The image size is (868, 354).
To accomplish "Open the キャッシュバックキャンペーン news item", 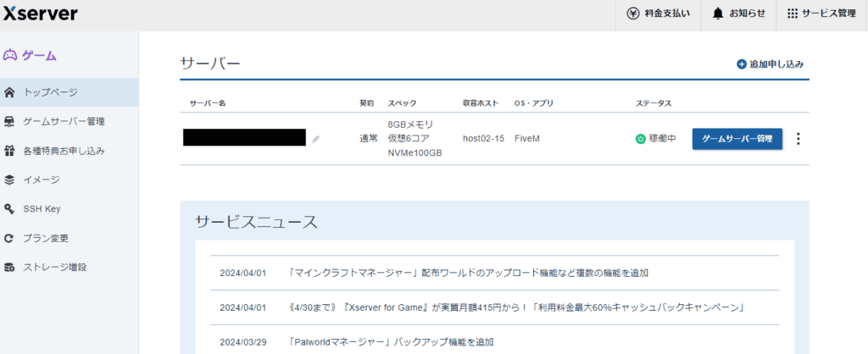I will 515,307.
